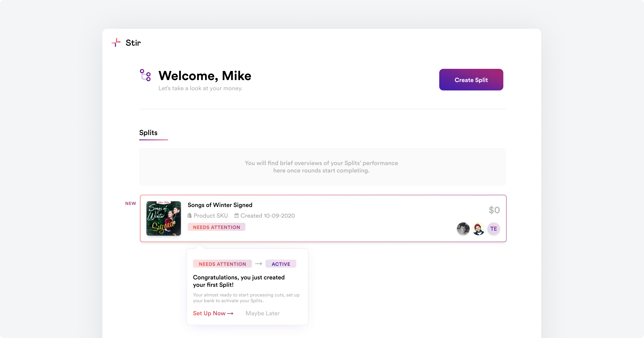
Task: Click the Needs Attention badge in popup
Action: pos(222,264)
